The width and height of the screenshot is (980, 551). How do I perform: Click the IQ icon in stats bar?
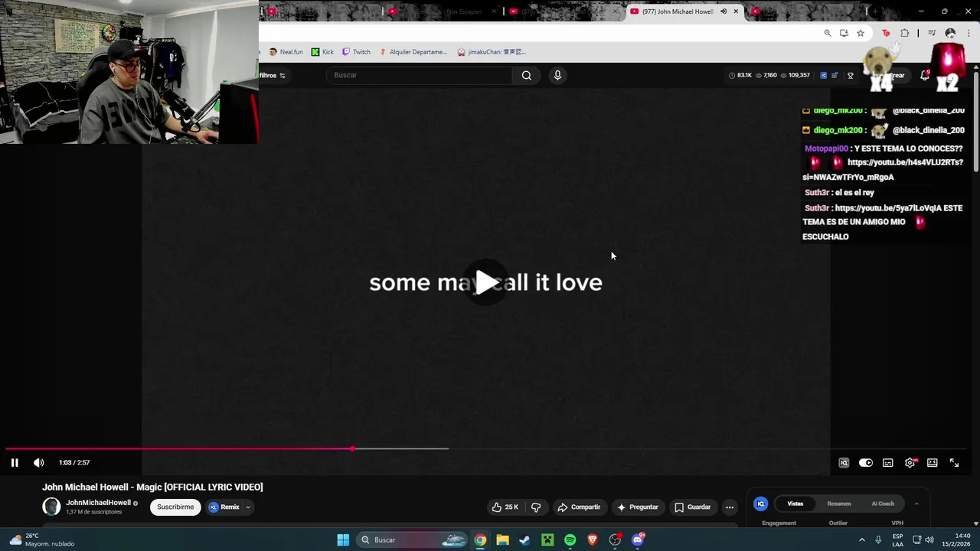click(823, 75)
